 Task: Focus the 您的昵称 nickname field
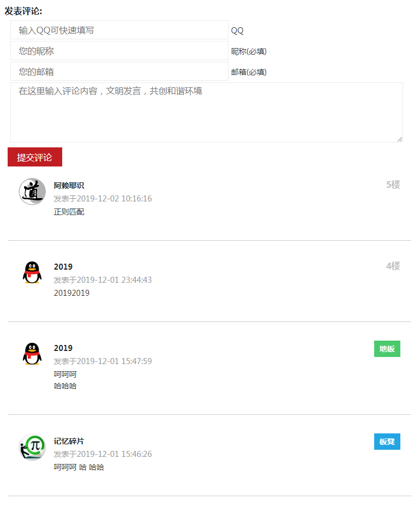[x=119, y=51]
